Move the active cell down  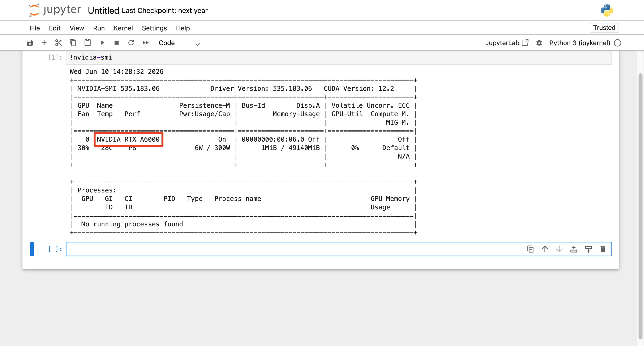point(559,249)
